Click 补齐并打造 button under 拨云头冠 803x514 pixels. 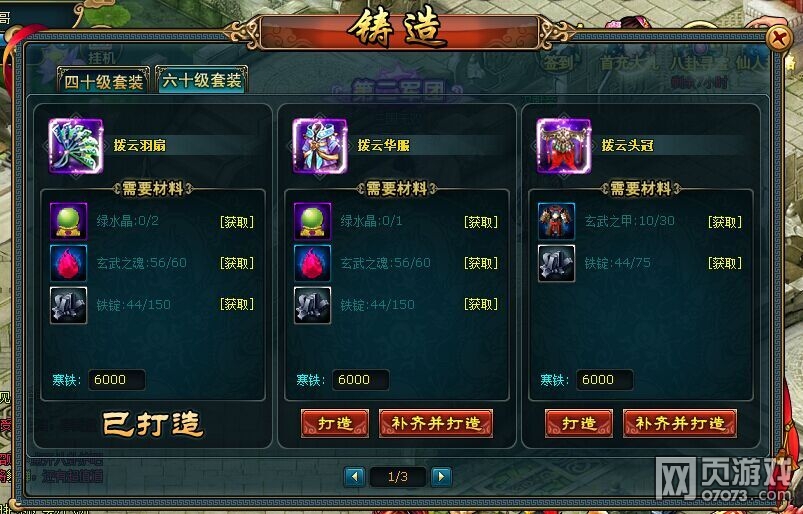[x=680, y=423]
